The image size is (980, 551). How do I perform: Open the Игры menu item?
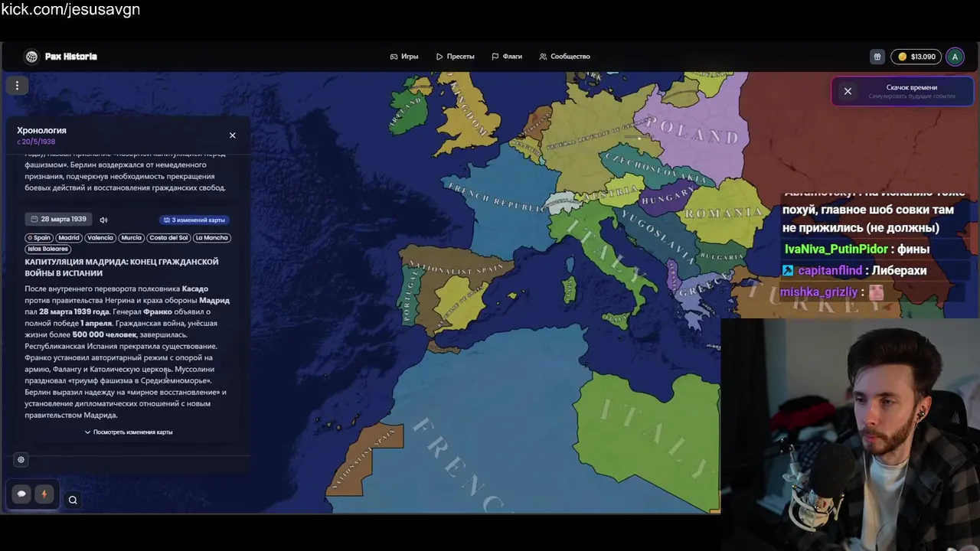click(404, 57)
